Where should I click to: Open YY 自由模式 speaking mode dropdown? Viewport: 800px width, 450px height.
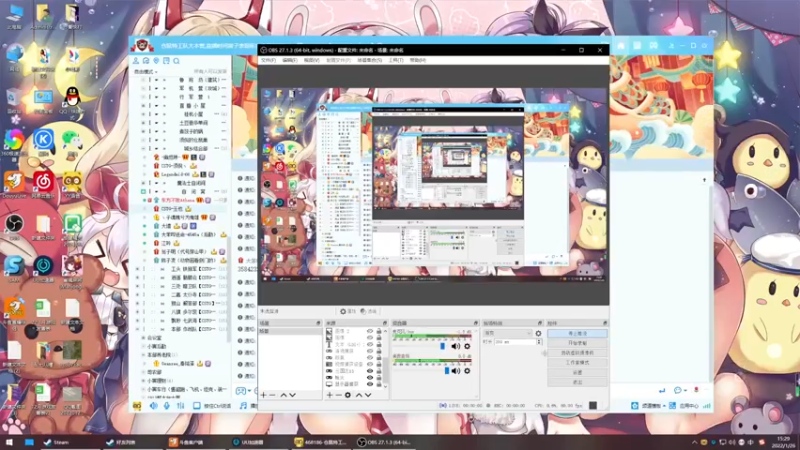click(145, 72)
